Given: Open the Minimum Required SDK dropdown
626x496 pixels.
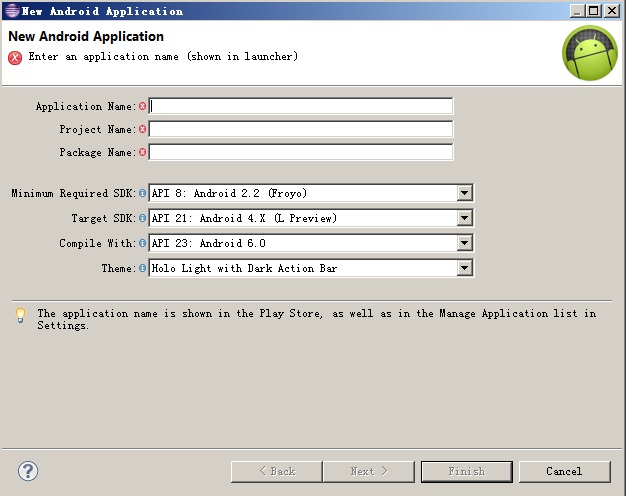Looking at the screenshot, I should coord(464,193).
